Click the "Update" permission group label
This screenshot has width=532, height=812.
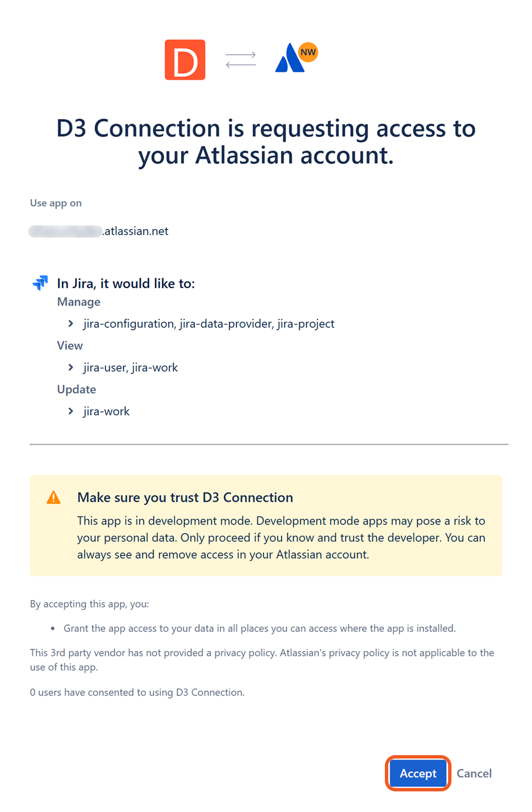[77, 390]
